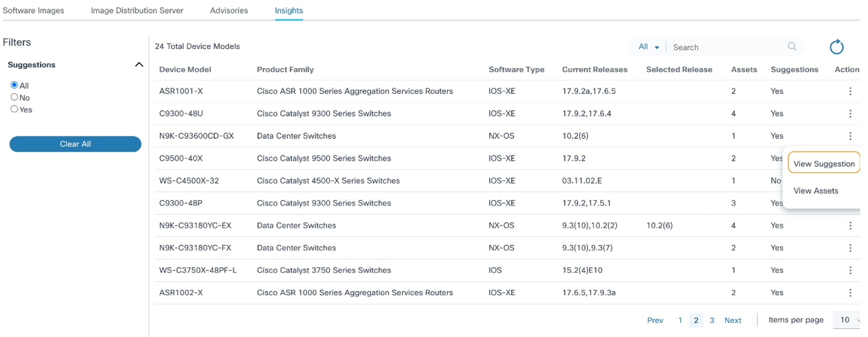Go to the Next page of results
This screenshot has height=337, width=868.
[x=733, y=321]
